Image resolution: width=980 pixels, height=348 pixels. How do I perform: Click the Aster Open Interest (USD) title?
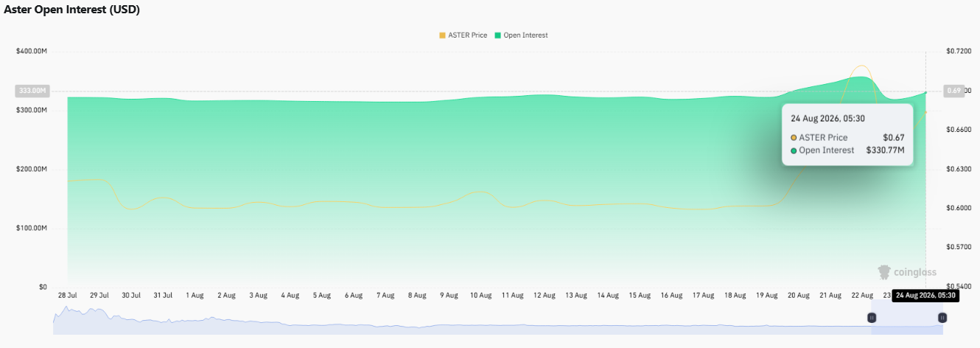point(72,10)
